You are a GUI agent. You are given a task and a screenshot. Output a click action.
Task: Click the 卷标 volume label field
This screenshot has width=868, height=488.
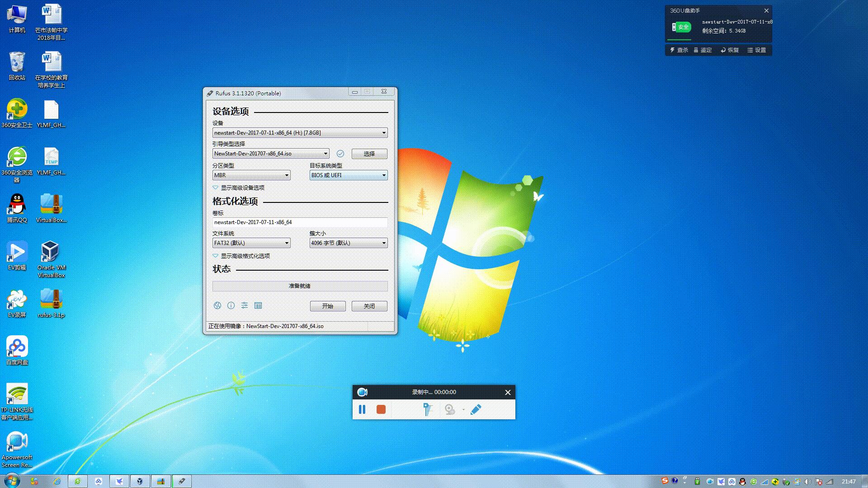coord(300,222)
